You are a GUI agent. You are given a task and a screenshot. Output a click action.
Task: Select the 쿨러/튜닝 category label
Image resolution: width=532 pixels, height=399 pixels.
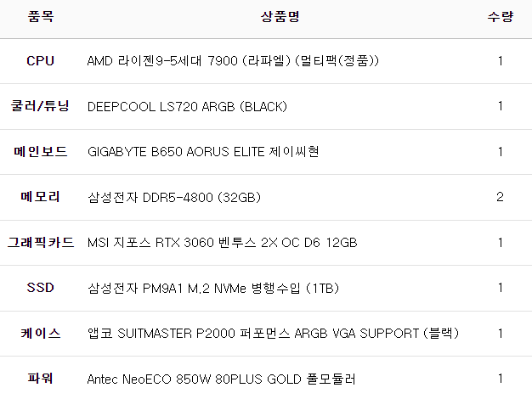tap(40, 106)
